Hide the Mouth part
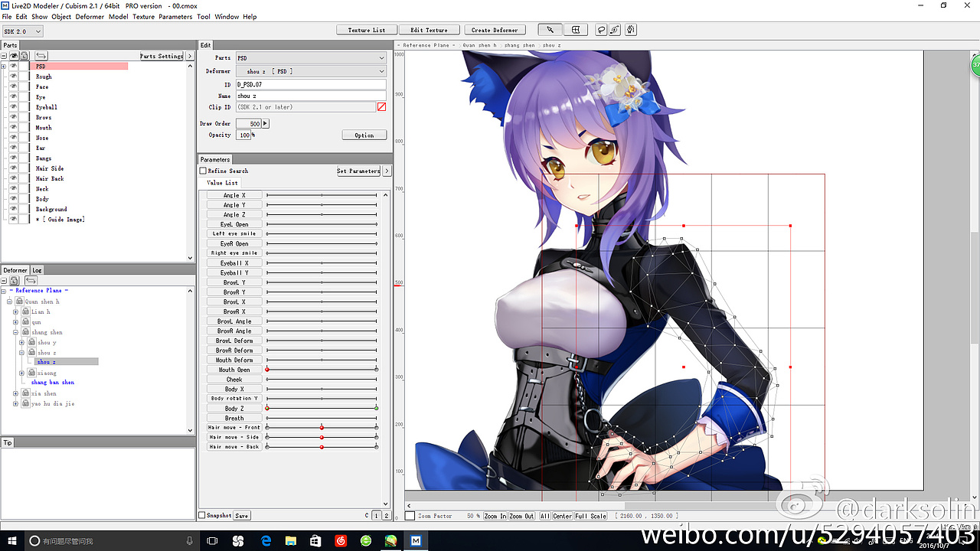Screen dimensions: 980x551 (x=14, y=128)
